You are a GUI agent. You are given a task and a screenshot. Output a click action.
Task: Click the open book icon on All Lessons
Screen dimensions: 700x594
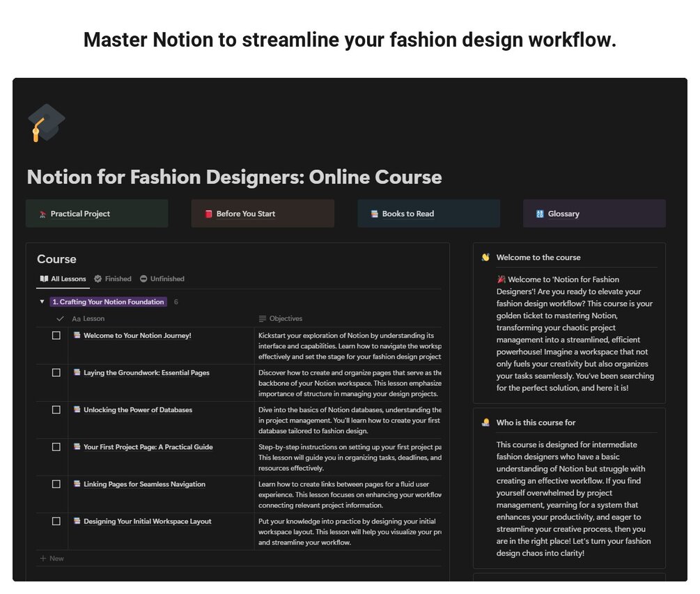click(44, 279)
